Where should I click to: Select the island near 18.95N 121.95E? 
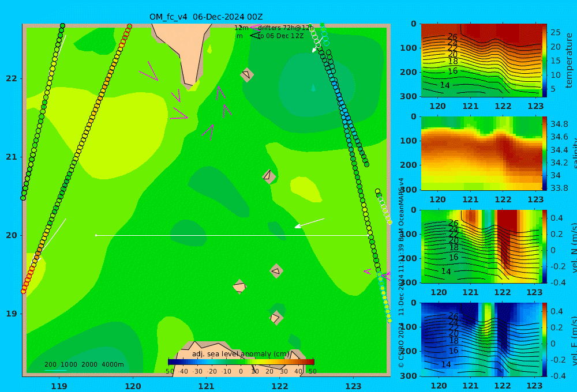[x=276, y=318]
